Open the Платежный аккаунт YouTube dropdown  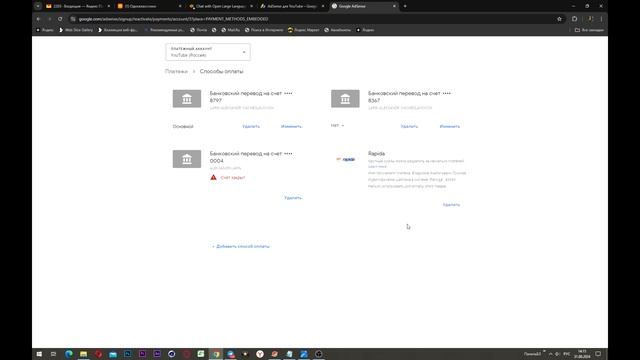(208, 52)
